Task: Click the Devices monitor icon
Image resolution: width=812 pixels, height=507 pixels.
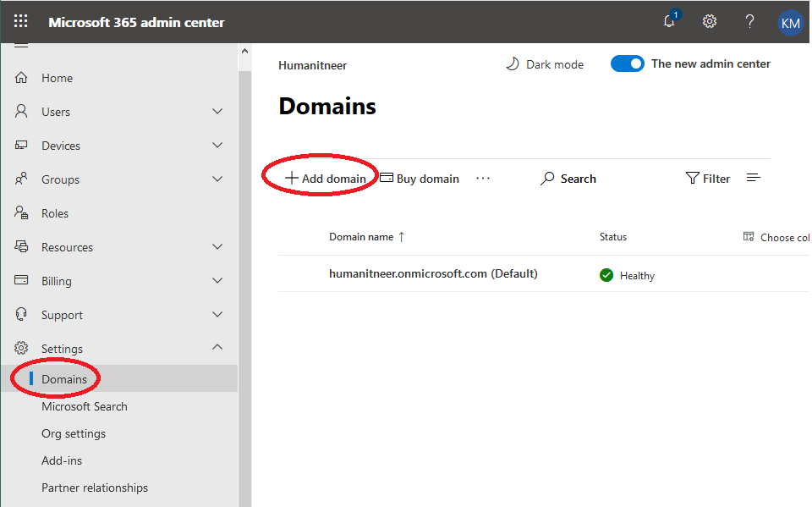Action: click(21, 145)
